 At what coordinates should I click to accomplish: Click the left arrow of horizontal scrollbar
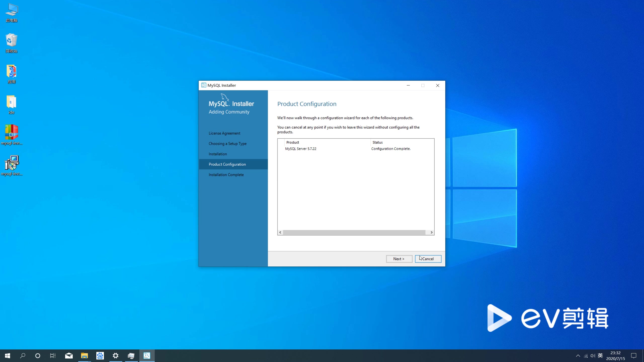[280, 232]
